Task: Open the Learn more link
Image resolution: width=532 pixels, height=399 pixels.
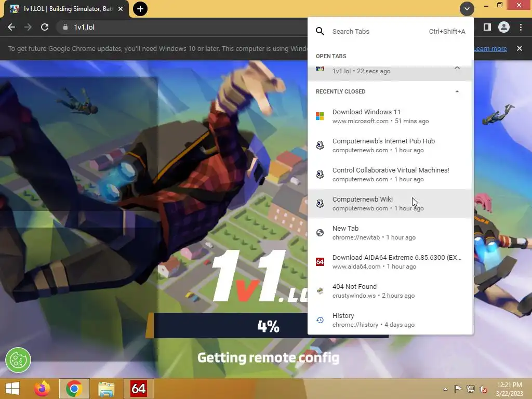Action: 490,48
